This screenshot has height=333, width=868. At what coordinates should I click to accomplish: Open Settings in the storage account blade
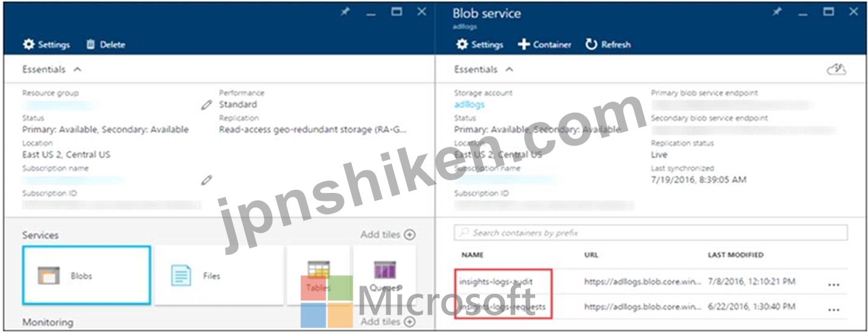pyautogui.click(x=47, y=44)
